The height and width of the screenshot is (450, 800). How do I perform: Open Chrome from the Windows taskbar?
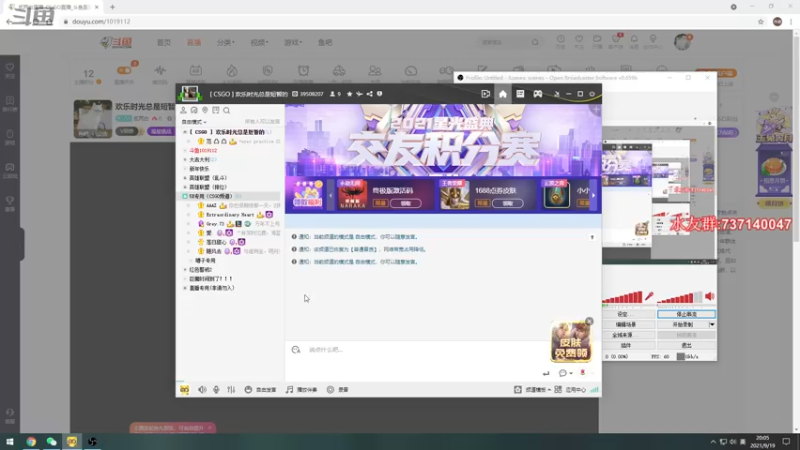point(31,441)
